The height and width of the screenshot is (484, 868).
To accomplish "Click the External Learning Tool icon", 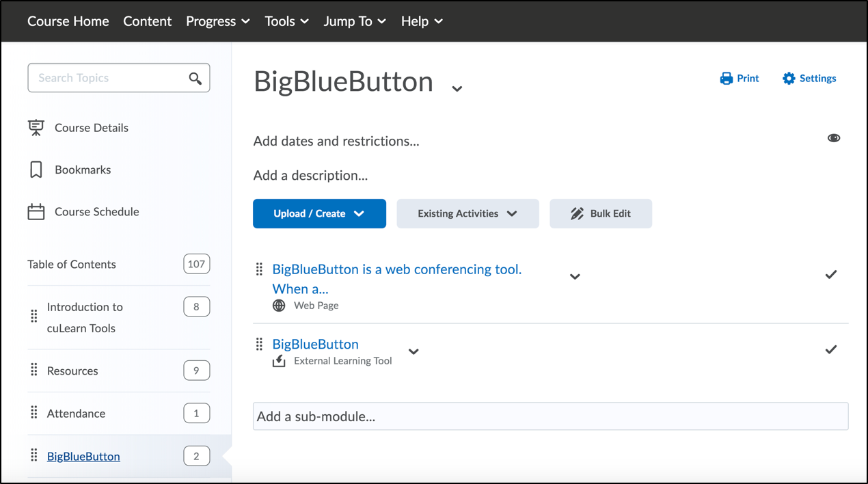I will [x=279, y=361].
